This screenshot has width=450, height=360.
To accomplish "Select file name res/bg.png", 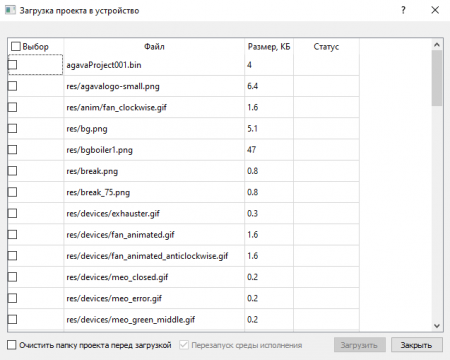I will pos(87,129).
